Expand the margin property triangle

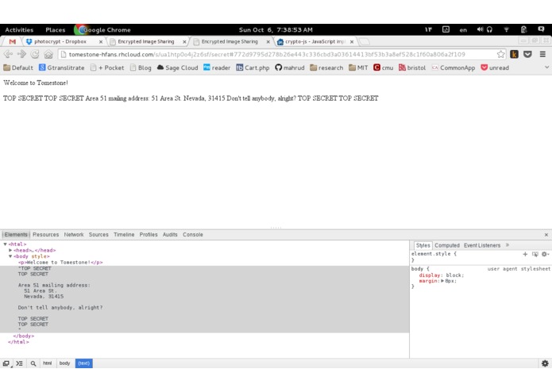pyautogui.click(x=442, y=281)
